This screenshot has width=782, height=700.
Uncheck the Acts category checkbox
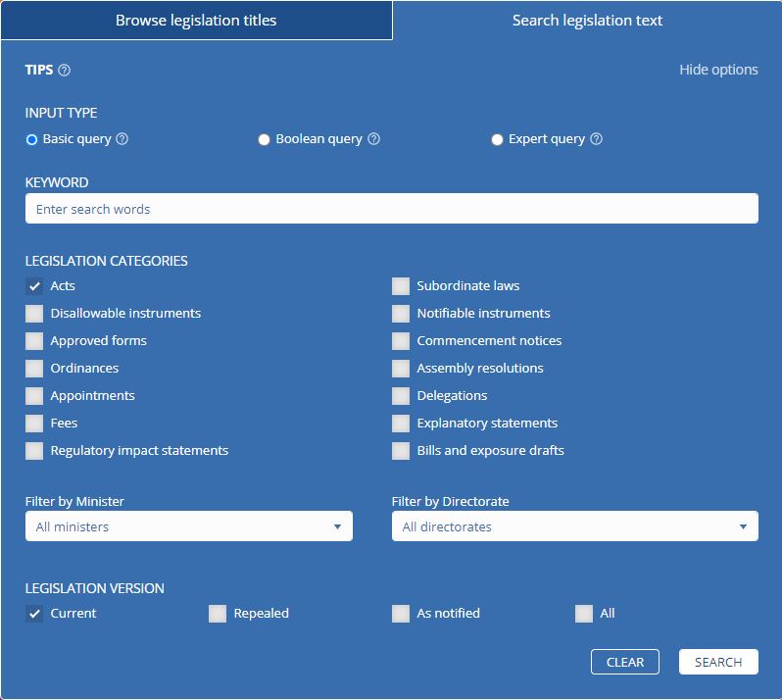(x=34, y=286)
